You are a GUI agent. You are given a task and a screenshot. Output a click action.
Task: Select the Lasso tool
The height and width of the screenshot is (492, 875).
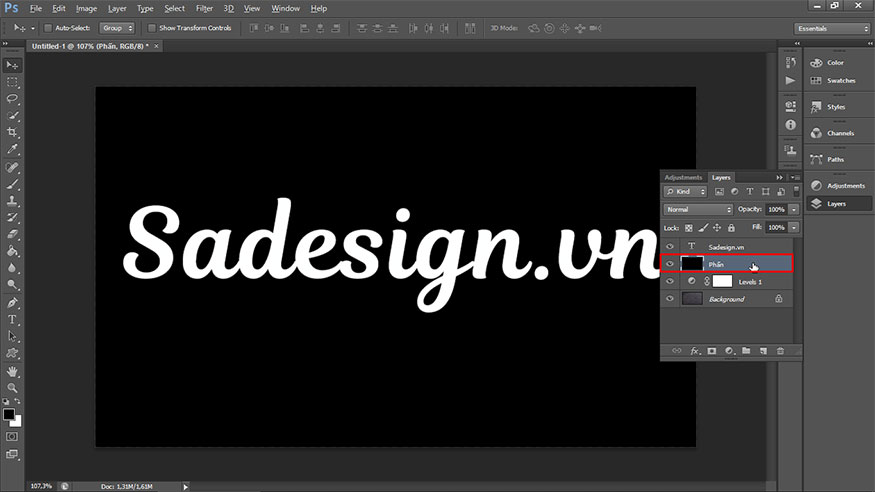(x=12, y=99)
